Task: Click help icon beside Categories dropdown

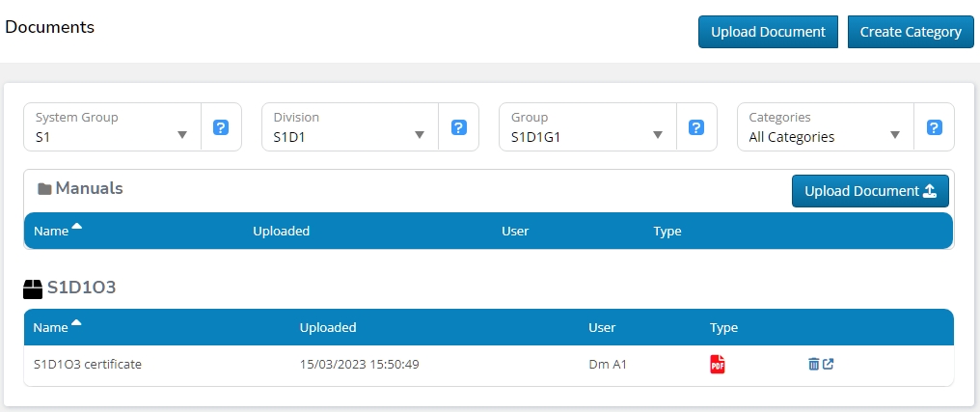Action: 934,127
